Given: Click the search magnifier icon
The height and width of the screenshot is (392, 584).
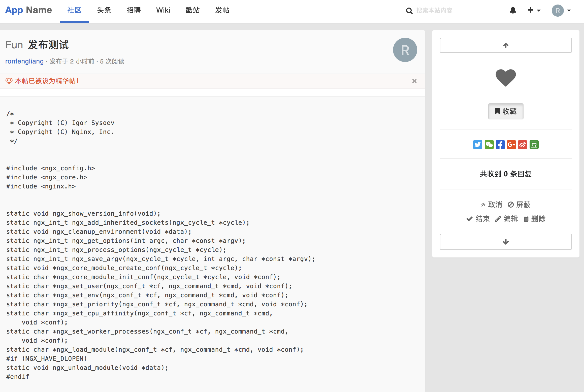Looking at the screenshot, I should 409,11.
